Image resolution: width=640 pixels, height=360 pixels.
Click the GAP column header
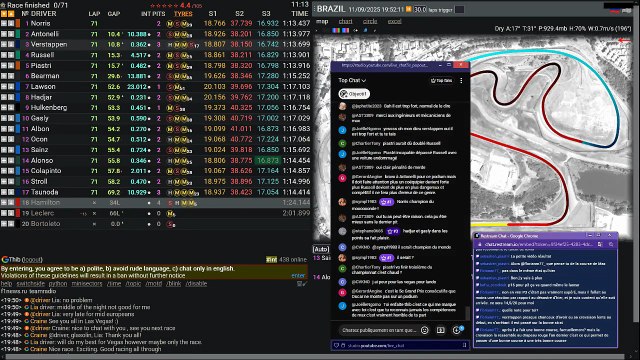tap(114, 13)
